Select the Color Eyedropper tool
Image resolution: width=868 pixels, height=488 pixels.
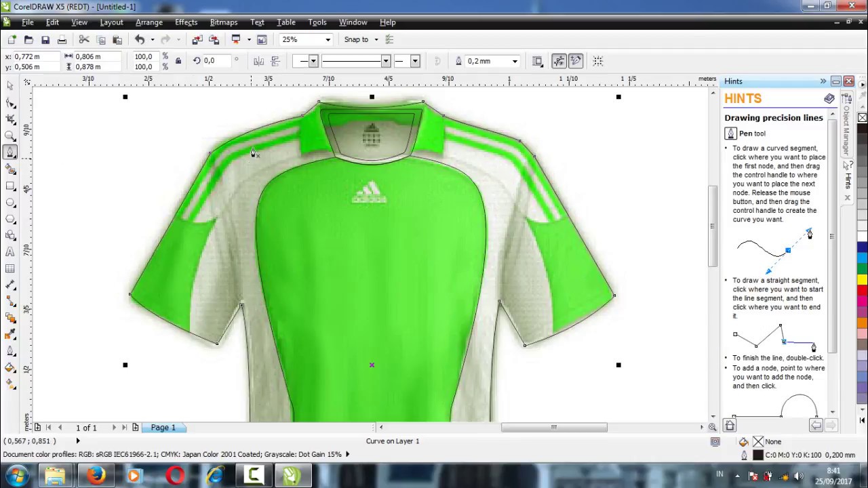pos(10,335)
